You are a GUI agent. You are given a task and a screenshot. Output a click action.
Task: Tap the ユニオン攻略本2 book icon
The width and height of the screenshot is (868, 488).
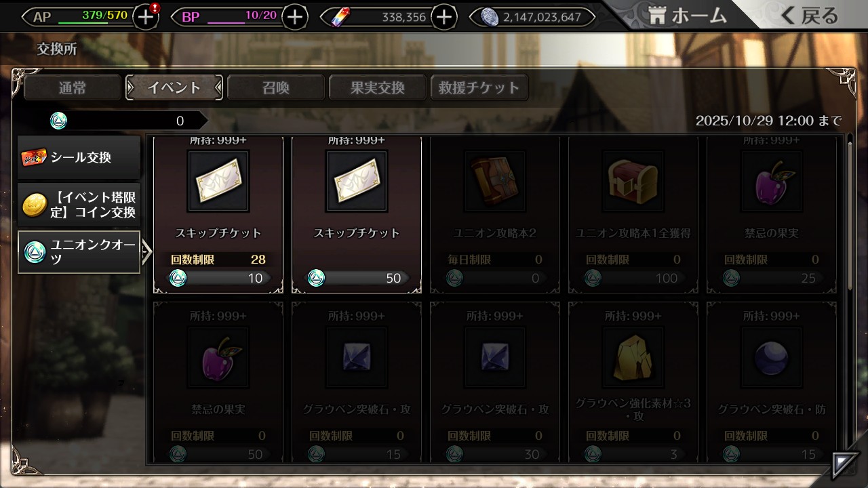(495, 182)
